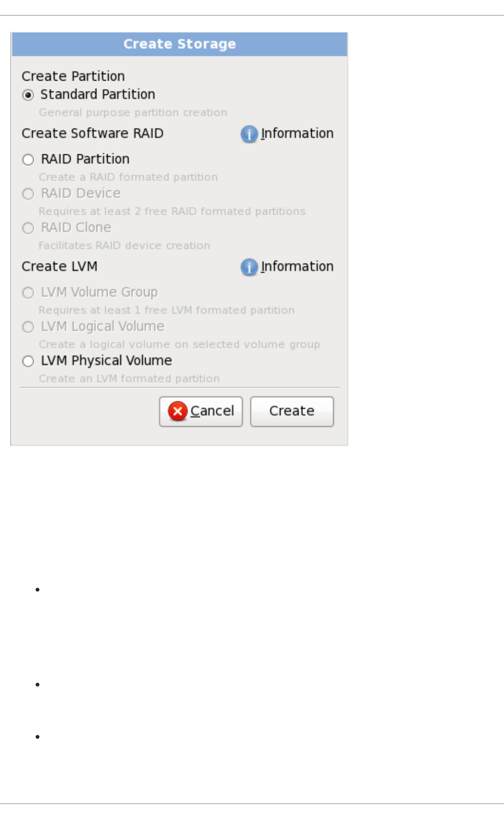Choose the RAID Clone radio option
The image size is (504, 819).
click(28, 228)
